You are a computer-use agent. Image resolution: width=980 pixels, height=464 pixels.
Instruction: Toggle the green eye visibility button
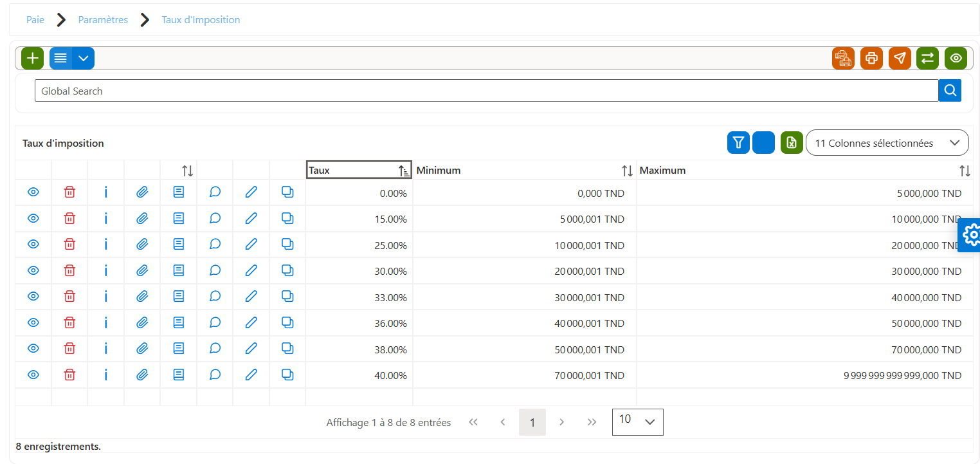[x=956, y=58]
